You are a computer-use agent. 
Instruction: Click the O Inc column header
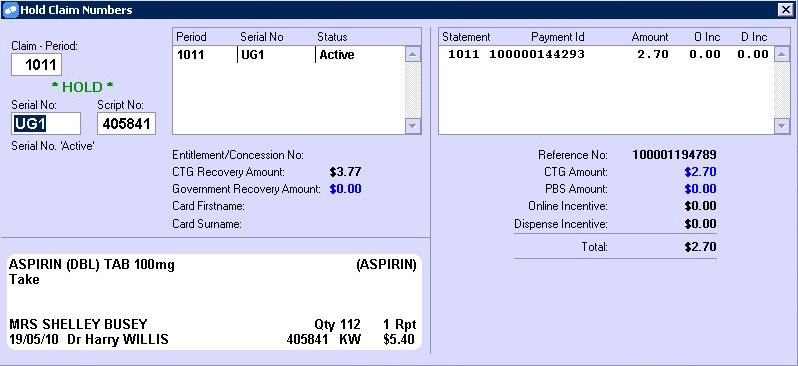(x=707, y=37)
